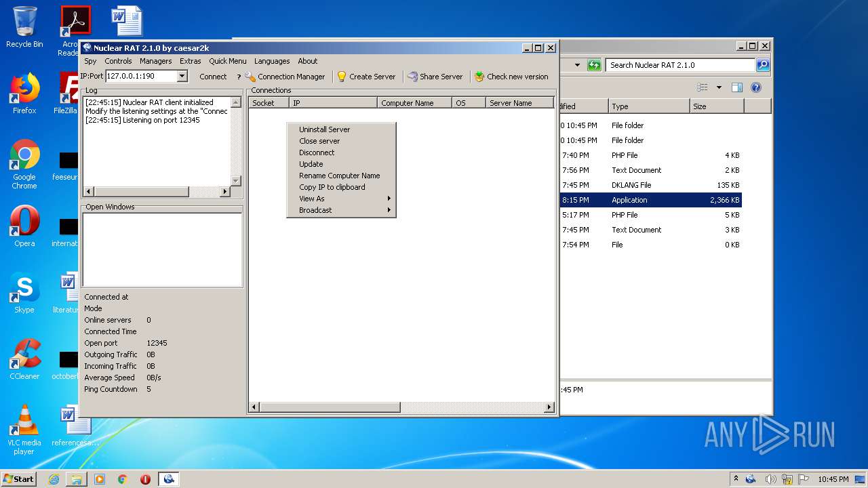Screen dimensions: 868x488
Task: Click the Create Server button
Action: coord(366,77)
